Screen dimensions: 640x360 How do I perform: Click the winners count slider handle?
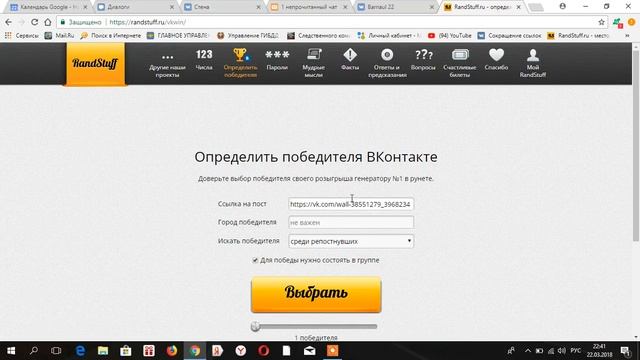pos(256,326)
